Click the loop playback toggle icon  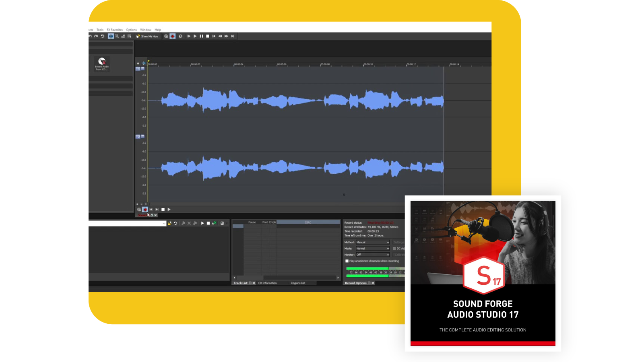pos(180,36)
